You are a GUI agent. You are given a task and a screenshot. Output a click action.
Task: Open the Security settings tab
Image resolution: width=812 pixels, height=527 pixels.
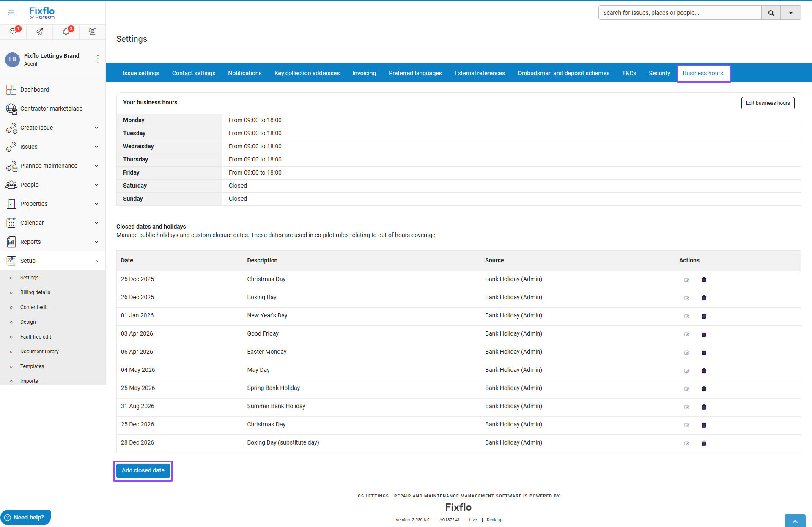[x=659, y=73]
